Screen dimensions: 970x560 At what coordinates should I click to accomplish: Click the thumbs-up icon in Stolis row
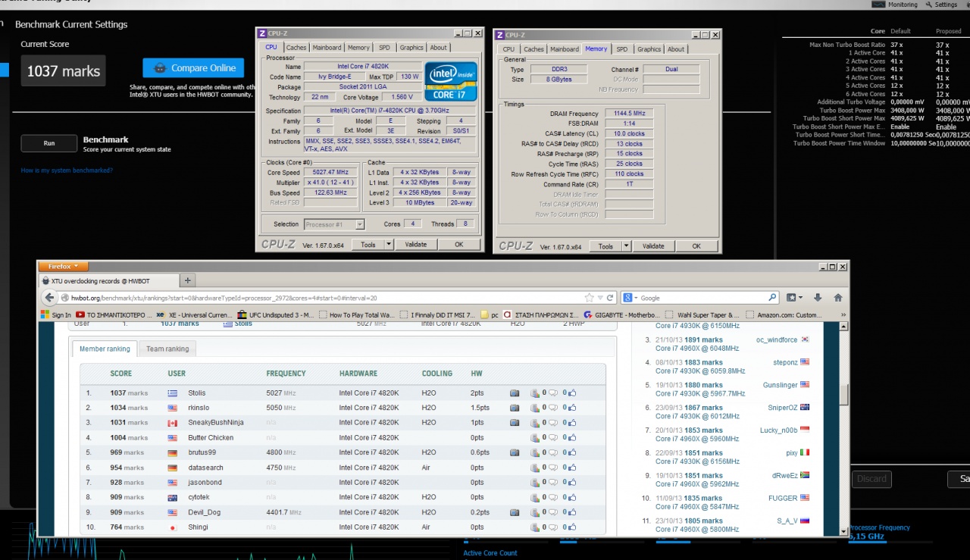click(x=572, y=393)
